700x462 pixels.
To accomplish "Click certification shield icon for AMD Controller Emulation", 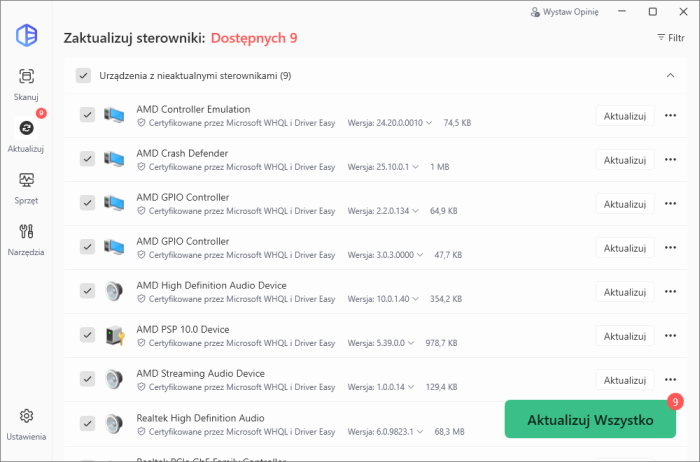I will [141, 123].
